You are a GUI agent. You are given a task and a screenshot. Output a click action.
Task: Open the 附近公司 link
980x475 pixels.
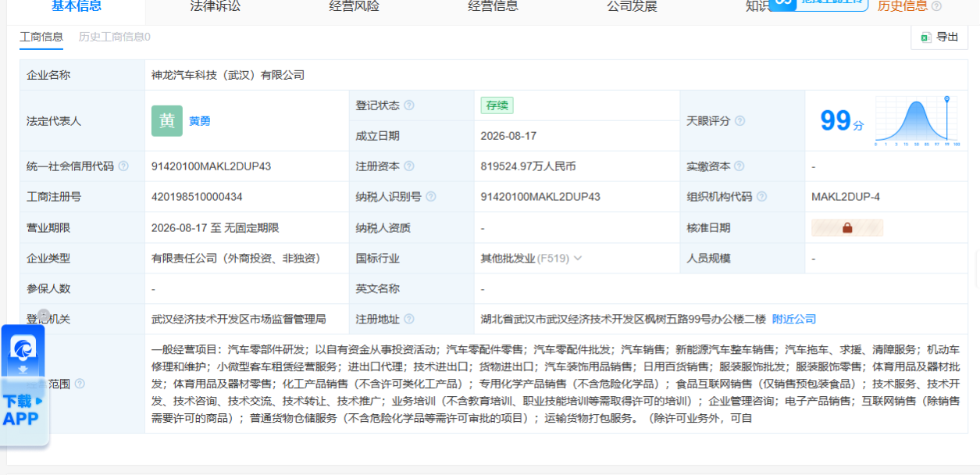[794, 319]
